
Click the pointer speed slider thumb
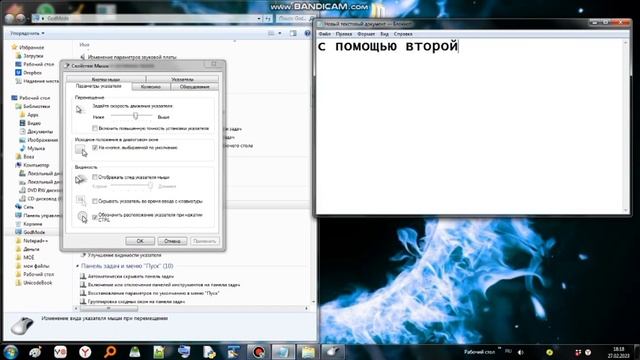coord(135,116)
